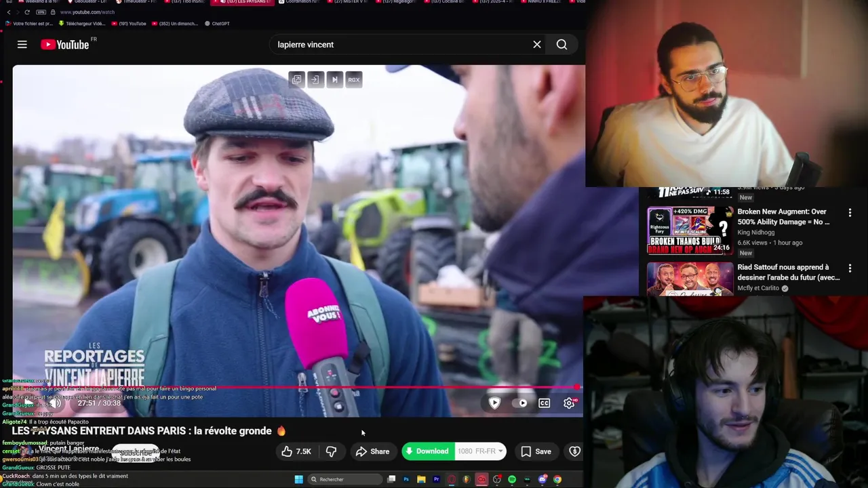This screenshot has width=868, height=488.
Task: Open Broken New Augment video thumbnail
Action: pos(690,230)
